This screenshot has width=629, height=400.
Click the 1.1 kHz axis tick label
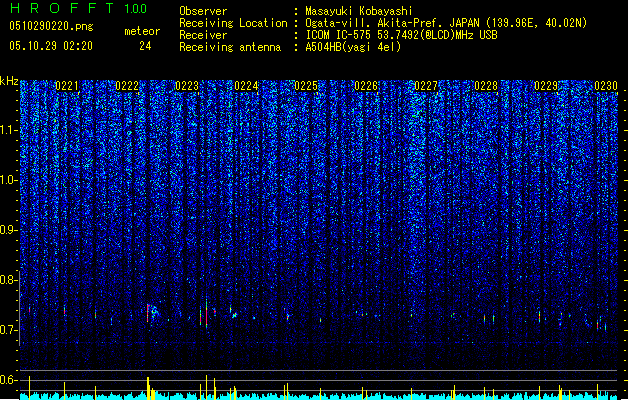(x=8, y=130)
